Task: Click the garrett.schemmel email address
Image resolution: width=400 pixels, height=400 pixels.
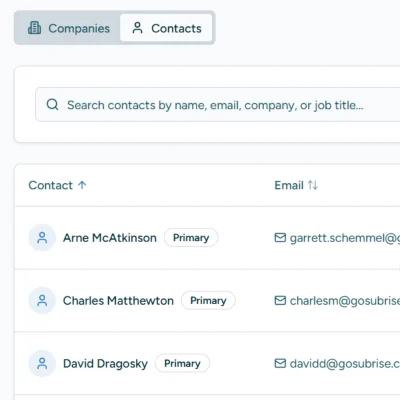Action: (x=345, y=238)
